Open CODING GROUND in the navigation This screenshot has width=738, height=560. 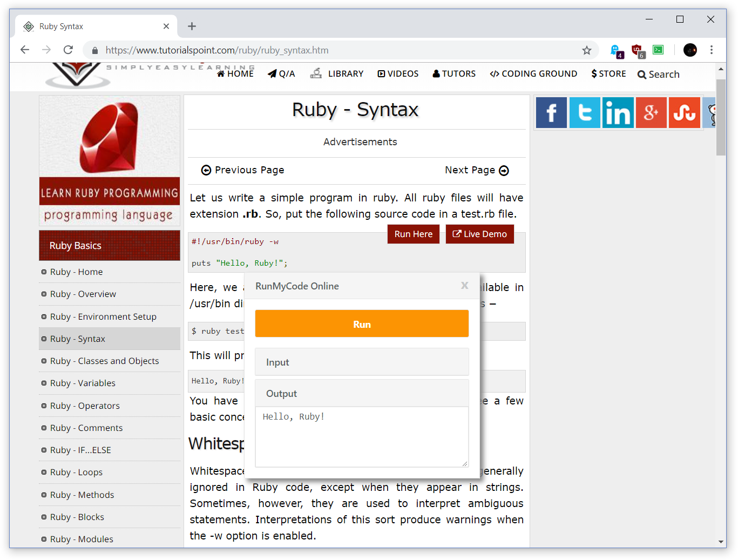(x=533, y=73)
